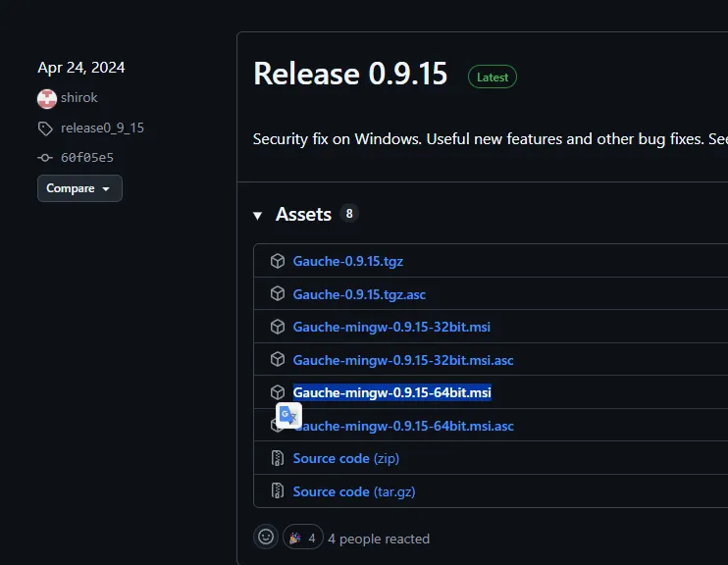Screen dimensions: 728x565
Task: Click the package icon beside Gauche-0.9.15.tgz
Action: coord(278,262)
